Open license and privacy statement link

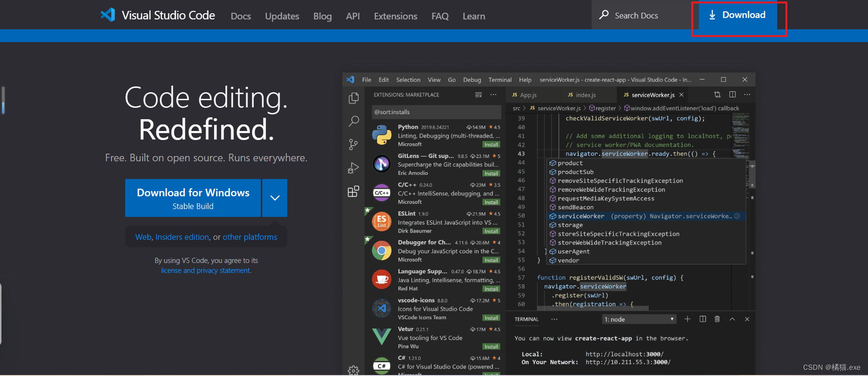click(x=206, y=271)
